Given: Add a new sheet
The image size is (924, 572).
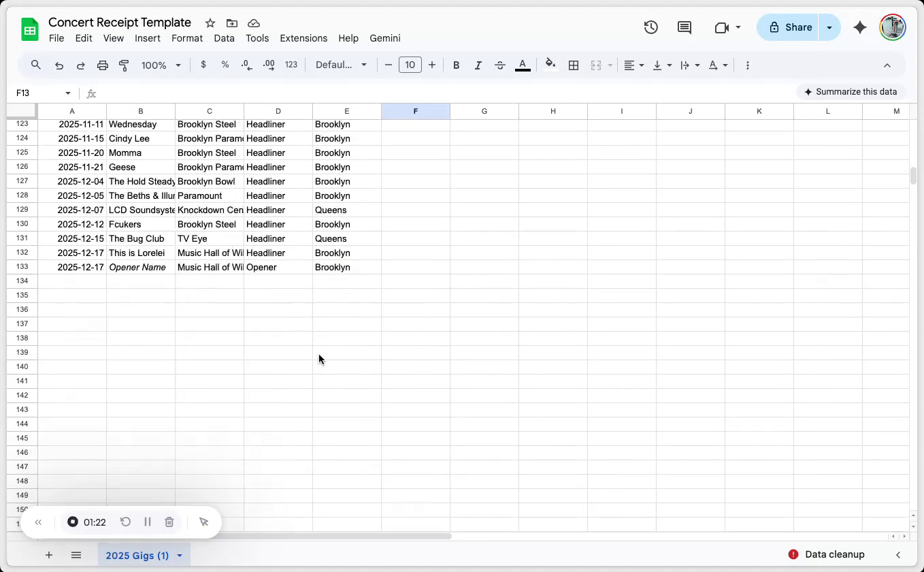Looking at the screenshot, I should click(x=49, y=555).
